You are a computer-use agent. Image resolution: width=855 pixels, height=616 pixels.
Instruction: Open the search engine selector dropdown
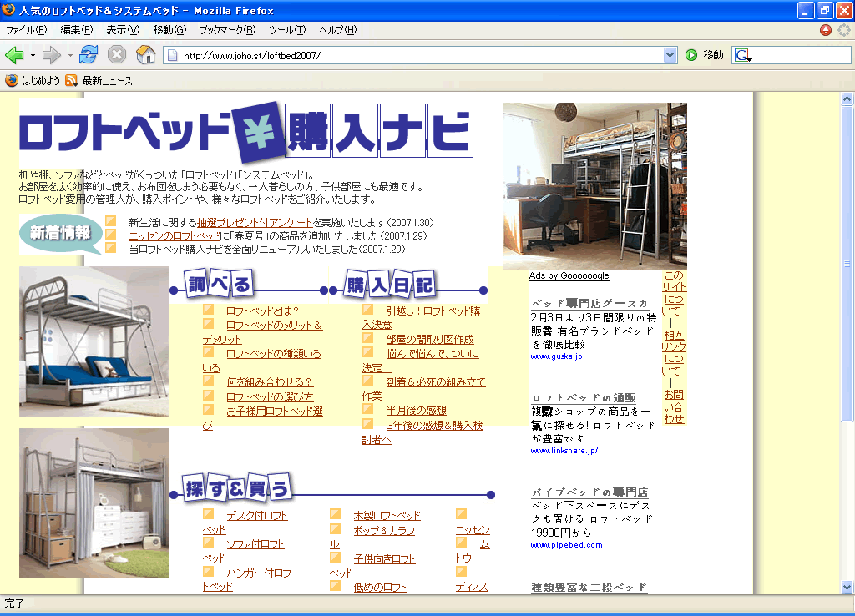click(x=743, y=56)
